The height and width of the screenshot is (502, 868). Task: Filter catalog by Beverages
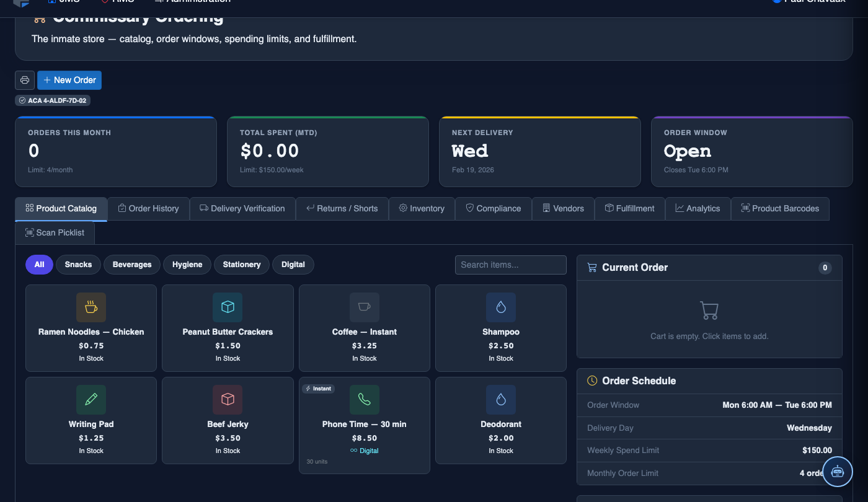click(x=132, y=265)
